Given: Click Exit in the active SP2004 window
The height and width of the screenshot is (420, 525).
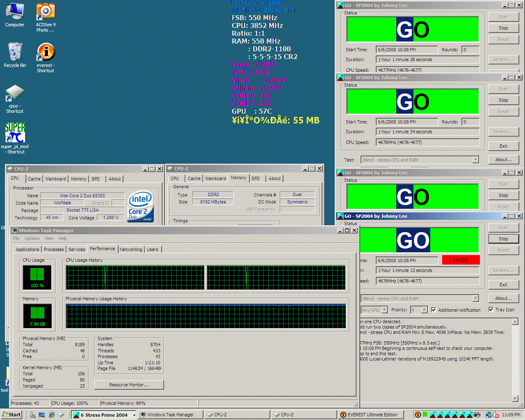Looking at the screenshot, I should coord(503,285).
